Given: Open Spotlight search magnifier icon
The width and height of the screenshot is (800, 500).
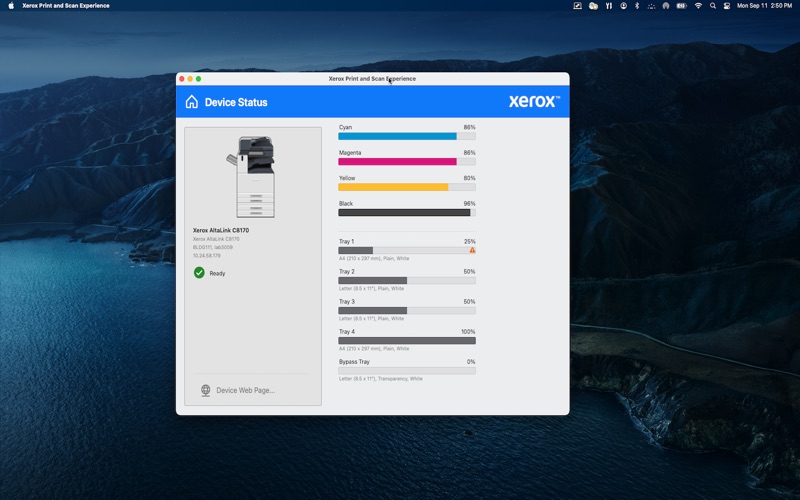Looking at the screenshot, I should coord(713,6).
